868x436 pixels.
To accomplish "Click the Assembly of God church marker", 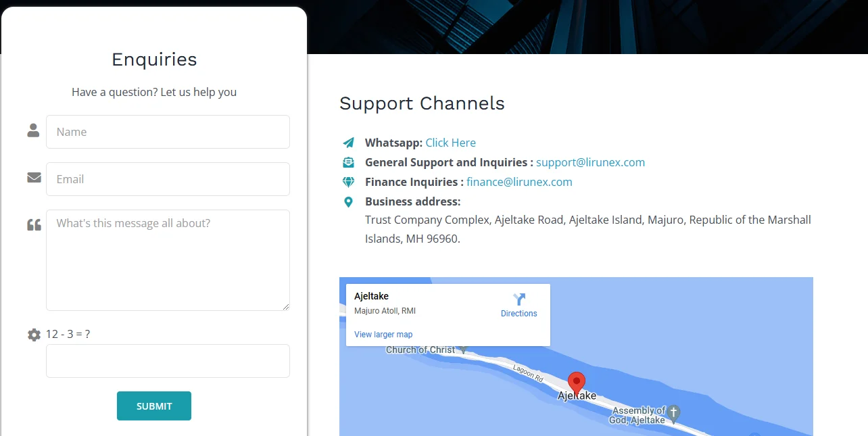I will (x=674, y=412).
